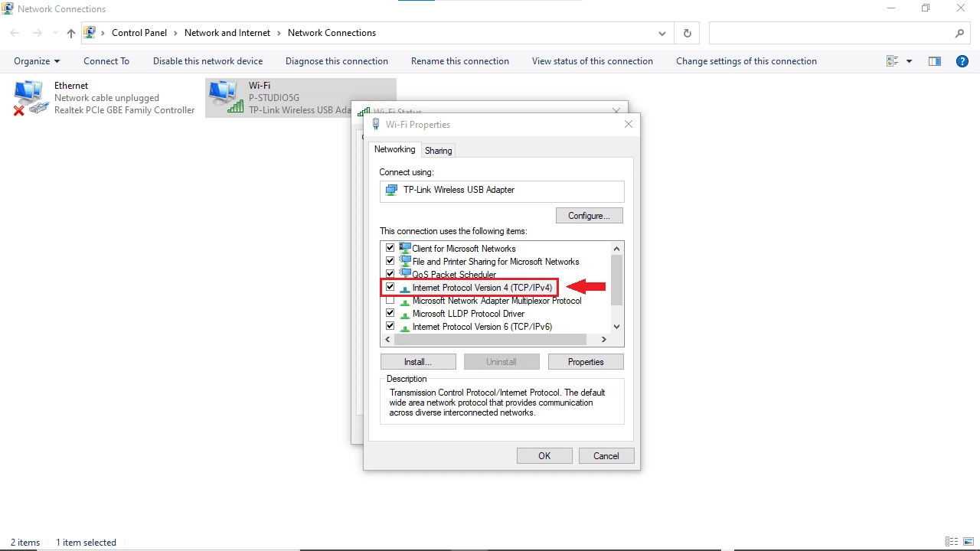Open the Organize dropdown menu
Screen dimensions: 980x551
[37, 61]
